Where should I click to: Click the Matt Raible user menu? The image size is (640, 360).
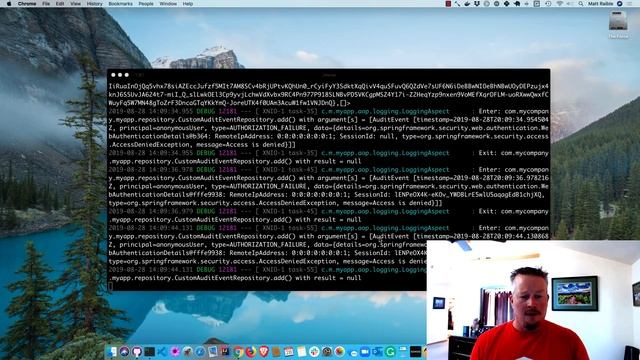pos(601,4)
